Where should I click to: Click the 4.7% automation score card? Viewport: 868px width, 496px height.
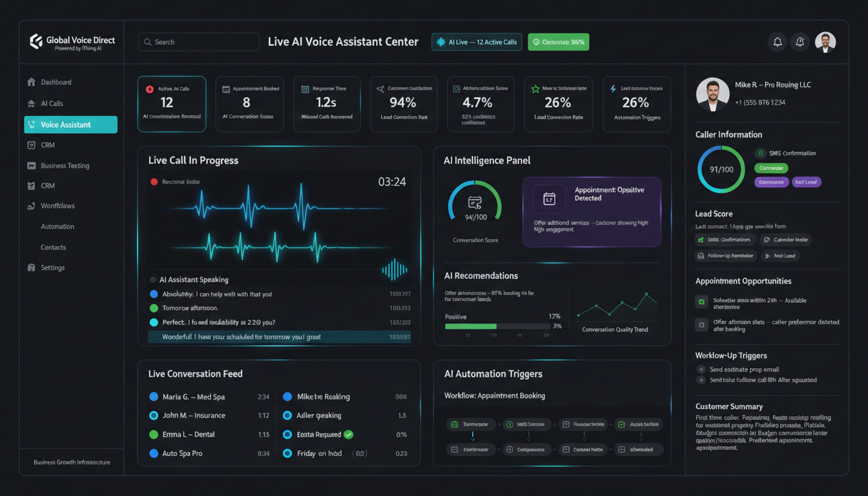480,104
